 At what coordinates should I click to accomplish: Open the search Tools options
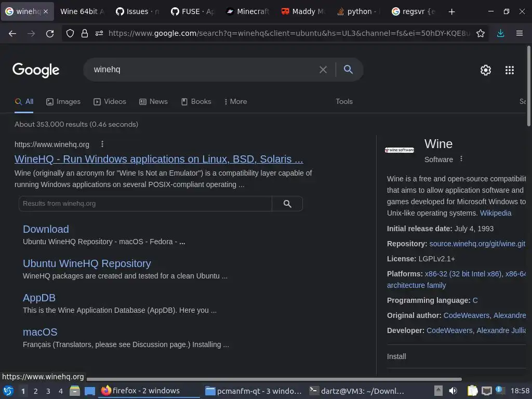(344, 101)
